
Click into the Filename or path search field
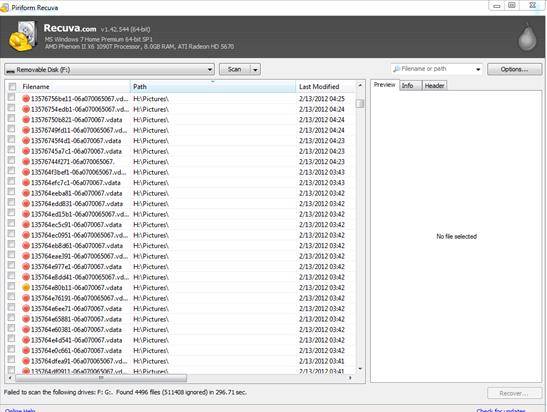pos(436,69)
